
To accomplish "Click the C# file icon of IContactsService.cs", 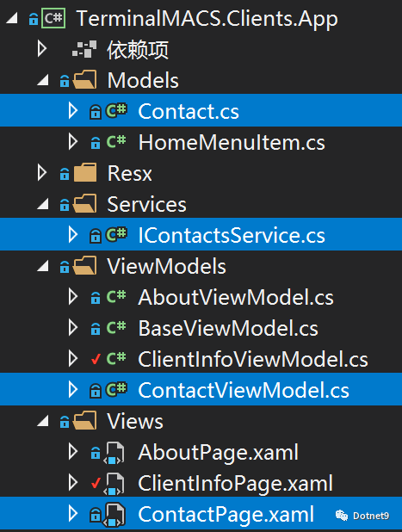I will (116, 234).
